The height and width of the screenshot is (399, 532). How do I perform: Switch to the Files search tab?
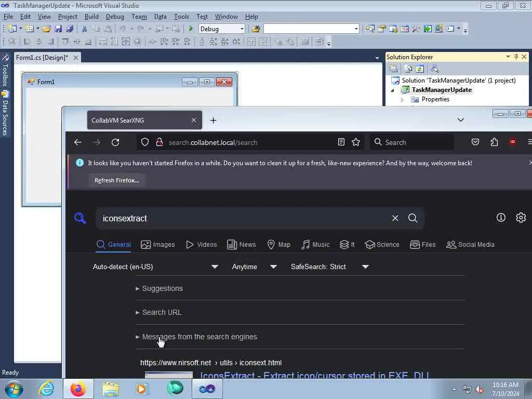(x=423, y=245)
